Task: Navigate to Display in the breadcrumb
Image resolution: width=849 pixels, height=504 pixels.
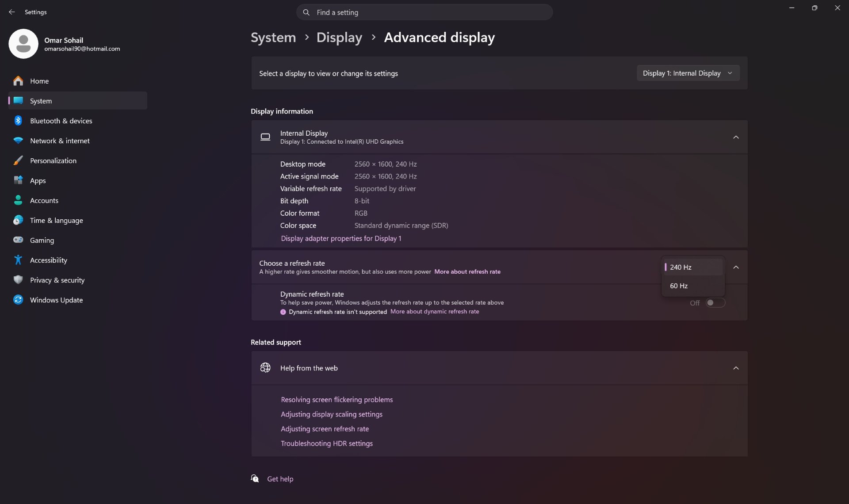Action: [339, 38]
